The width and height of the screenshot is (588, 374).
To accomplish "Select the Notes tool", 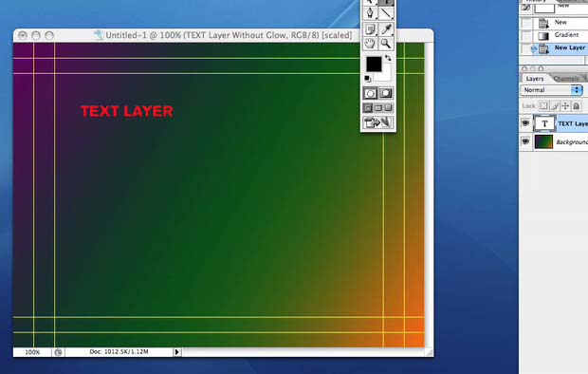I will pos(370,29).
